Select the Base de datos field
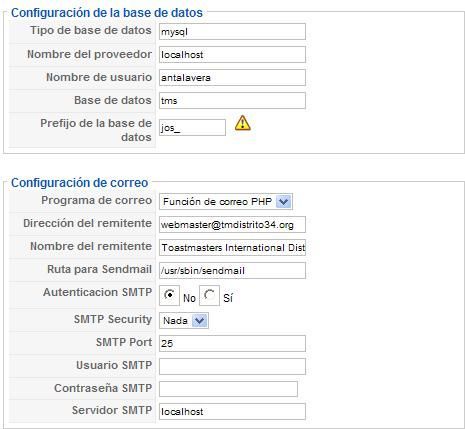Screen dimensions: 465x429 tap(232, 101)
